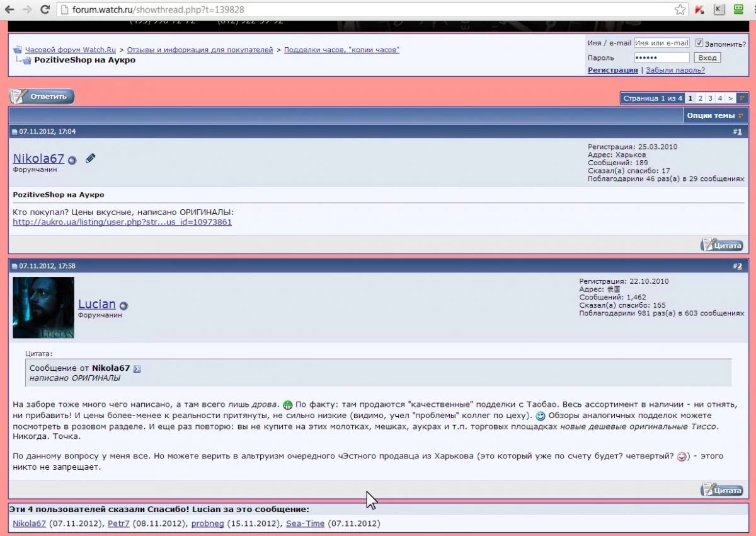The height and width of the screenshot is (536, 756).
Task: Focus the 'Пароль' password field
Action: tap(661, 57)
